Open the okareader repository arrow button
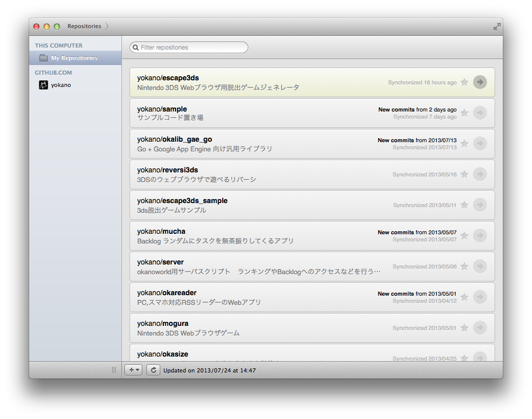The width and height of the screenshot is (532, 419). coord(480,297)
